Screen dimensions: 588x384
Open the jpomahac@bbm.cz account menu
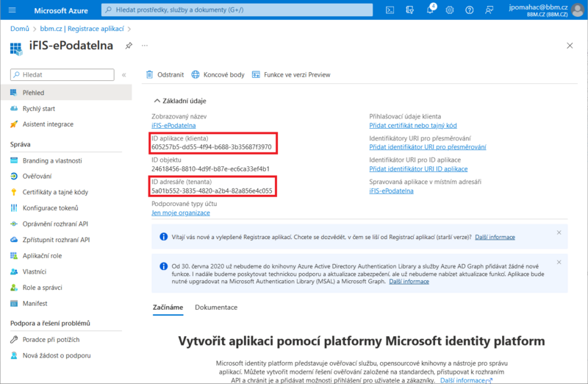[x=545, y=10]
